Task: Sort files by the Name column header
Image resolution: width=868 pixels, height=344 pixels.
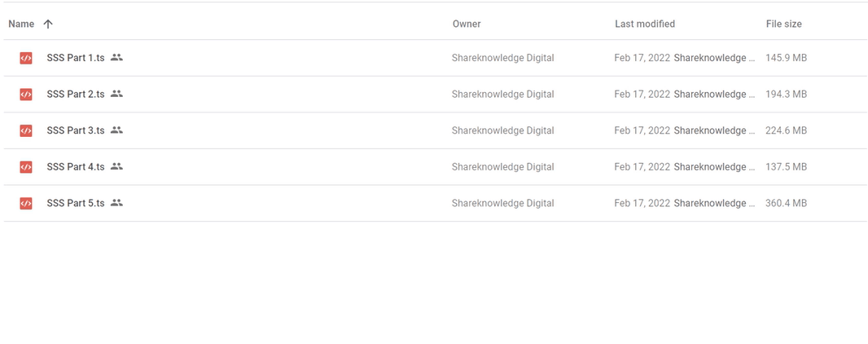Action: pos(21,24)
